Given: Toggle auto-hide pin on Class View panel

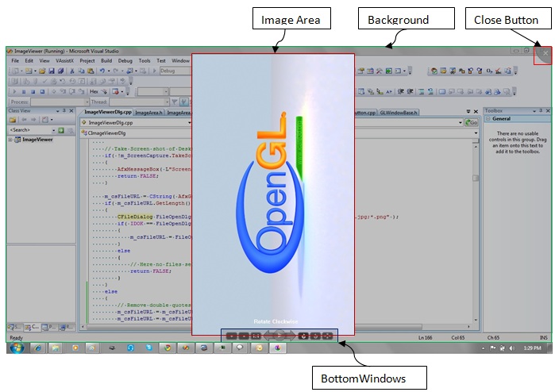Looking at the screenshot, I should point(64,111).
